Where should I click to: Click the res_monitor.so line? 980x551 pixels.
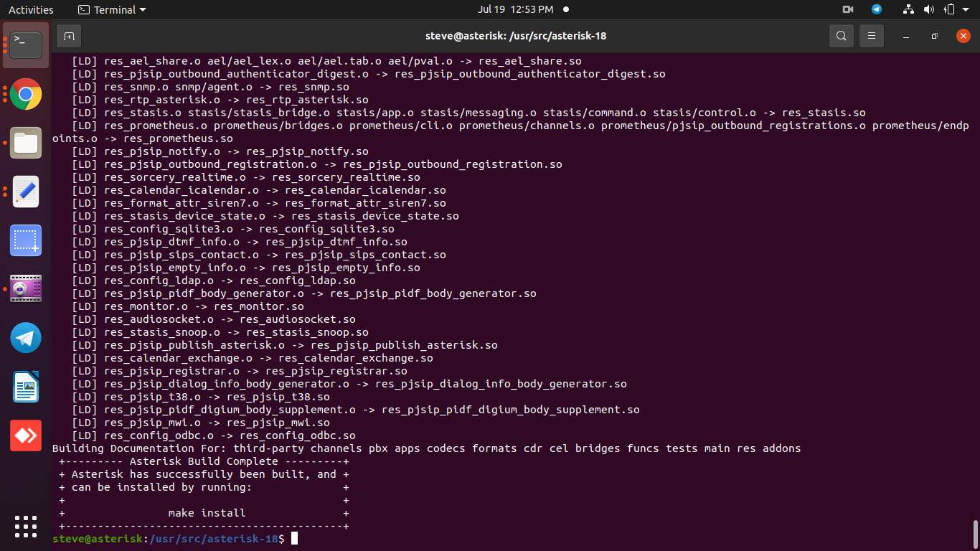[x=188, y=306]
